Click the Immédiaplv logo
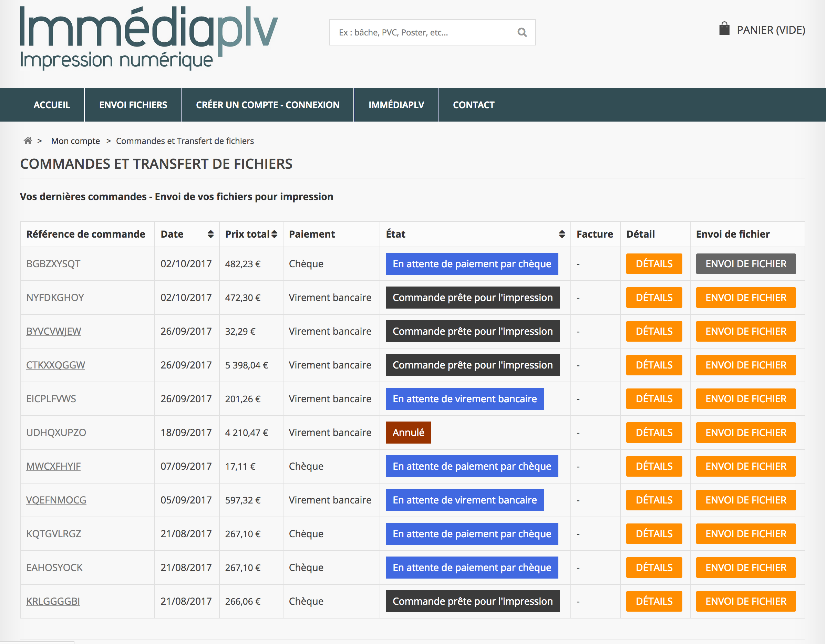The width and height of the screenshot is (826, 644). point(149,38)
